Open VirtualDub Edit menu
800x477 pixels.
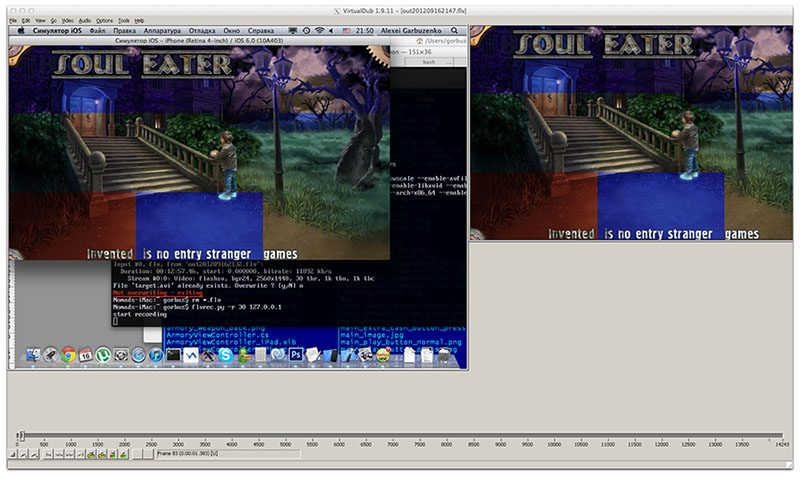(x=26, y=21)
